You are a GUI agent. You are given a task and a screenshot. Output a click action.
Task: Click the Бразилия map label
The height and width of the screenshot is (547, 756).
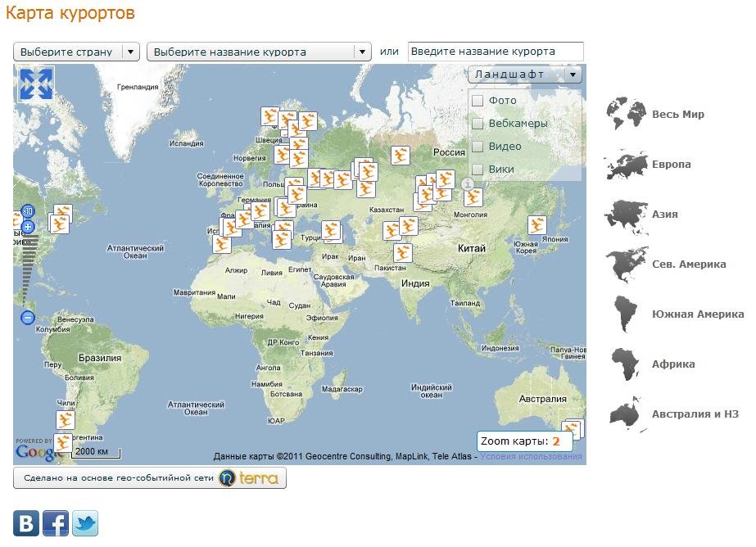100,358
